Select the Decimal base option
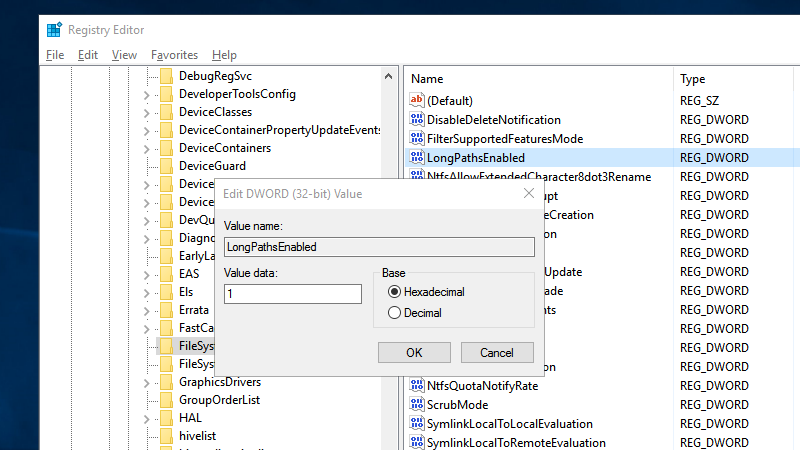This screenshot has height=450, width=800. point(394,313)
